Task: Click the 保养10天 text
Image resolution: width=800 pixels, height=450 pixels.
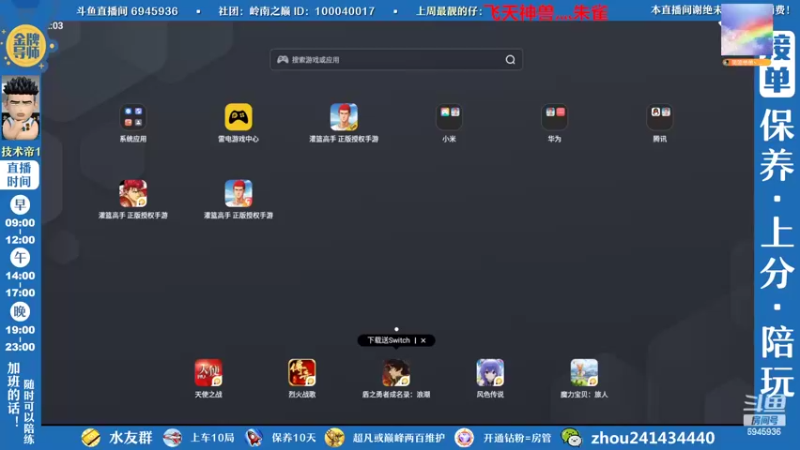Action: click(294, 438)
